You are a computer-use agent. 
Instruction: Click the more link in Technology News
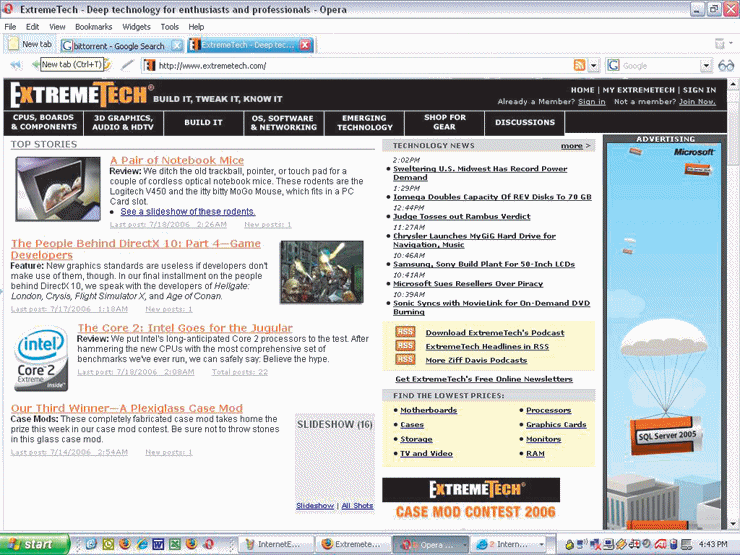572,146
